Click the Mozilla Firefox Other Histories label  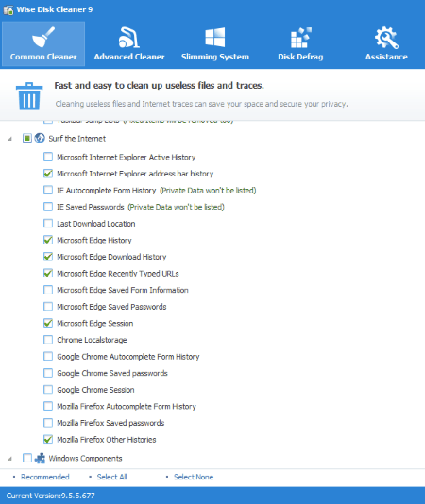tap(107, 440)
